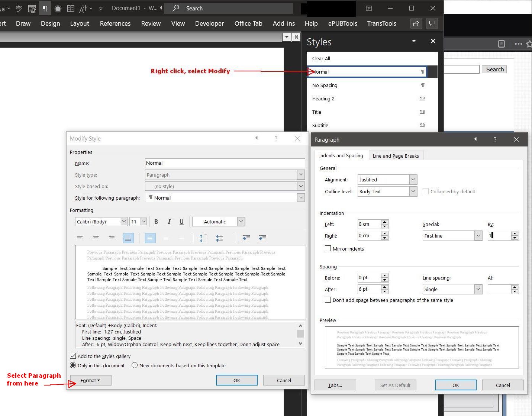Viewport: 532px width, 416px height.
Task: Click the Increase Indent icon
Action: 262,238
